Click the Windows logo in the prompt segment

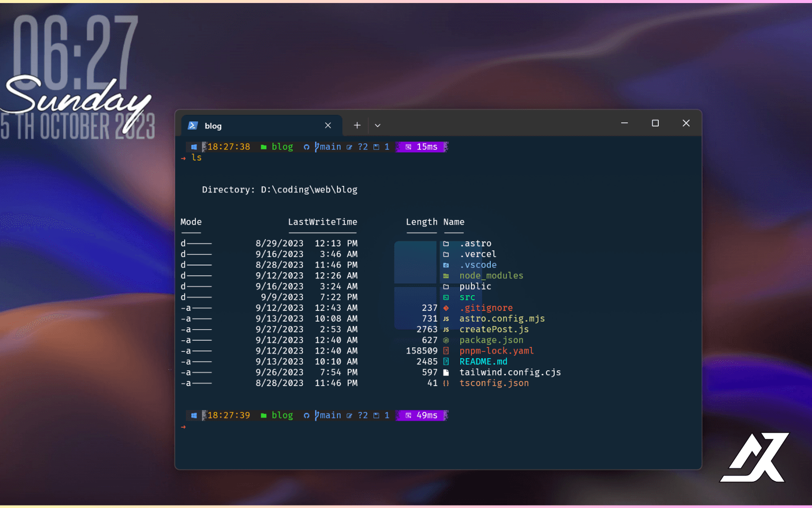point(194,147)
